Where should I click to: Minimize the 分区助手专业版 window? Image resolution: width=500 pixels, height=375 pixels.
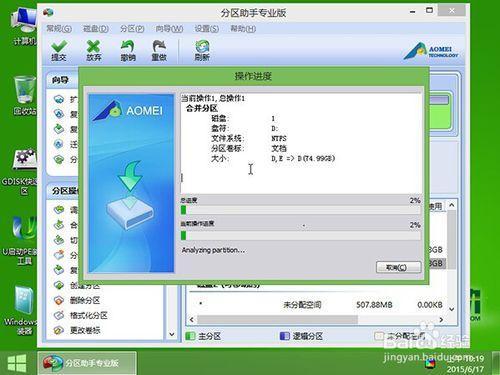click(x=413, y=12)
